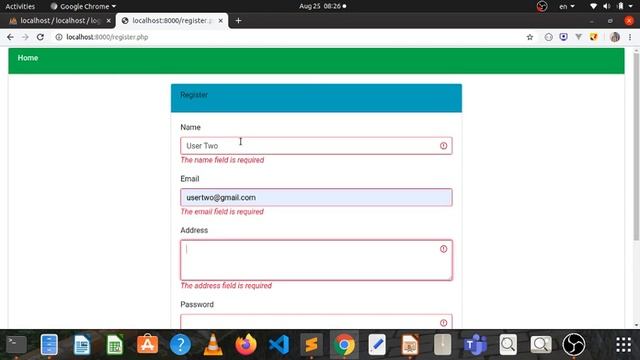This screenshot has width=640, height=360.
Task: Focus the Name input field
Action: coord(316,146)
